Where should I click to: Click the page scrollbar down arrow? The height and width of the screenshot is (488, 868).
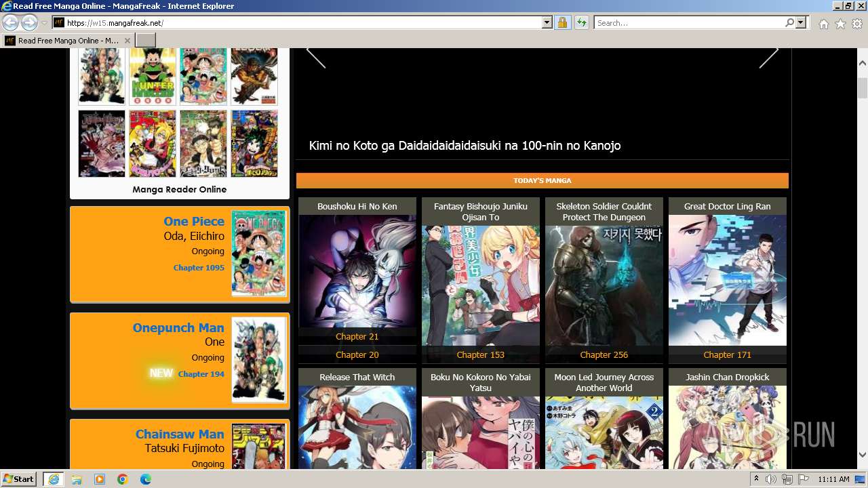pos(863,455)
